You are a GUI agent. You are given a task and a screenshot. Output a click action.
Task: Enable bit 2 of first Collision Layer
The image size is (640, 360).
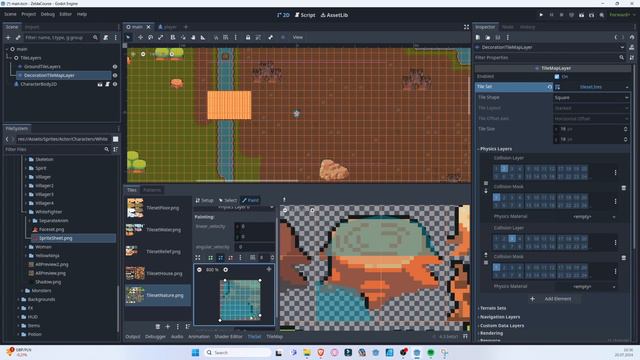tap(504, 168)
